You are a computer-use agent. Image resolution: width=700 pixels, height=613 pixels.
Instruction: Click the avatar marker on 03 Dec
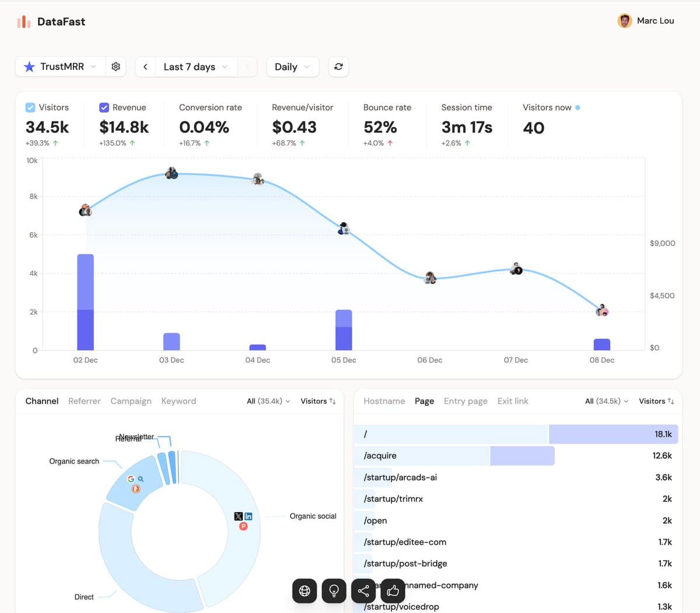(x=171, y=173)
